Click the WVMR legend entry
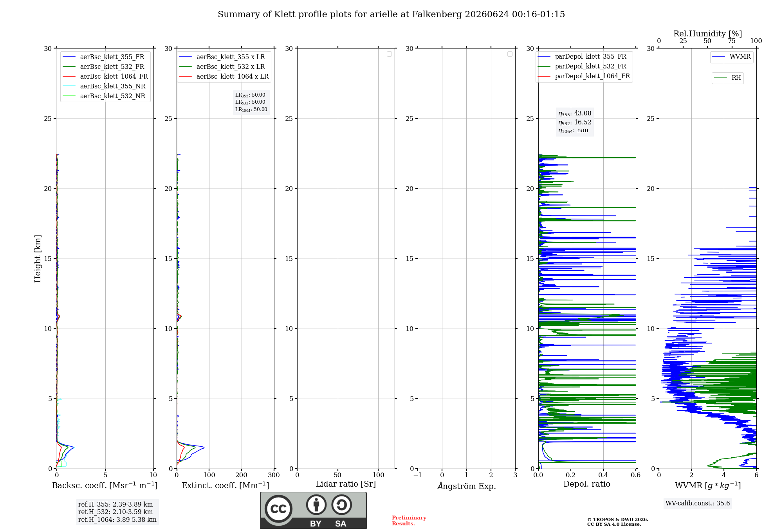The image size is (783, 532). 731,57
